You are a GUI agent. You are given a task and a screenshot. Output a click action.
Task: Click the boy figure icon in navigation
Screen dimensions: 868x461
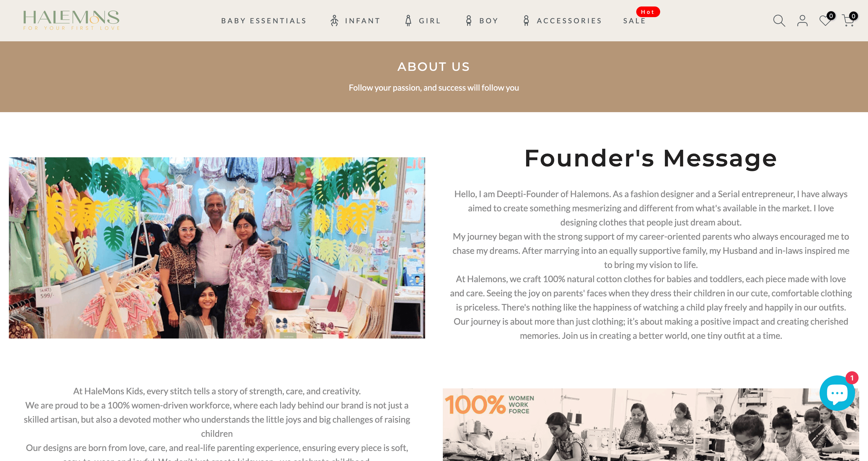(x=469, y=21)
